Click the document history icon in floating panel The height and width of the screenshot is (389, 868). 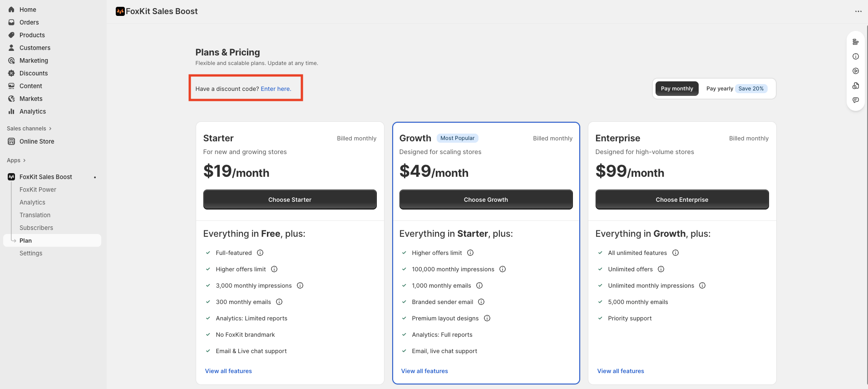856,85
